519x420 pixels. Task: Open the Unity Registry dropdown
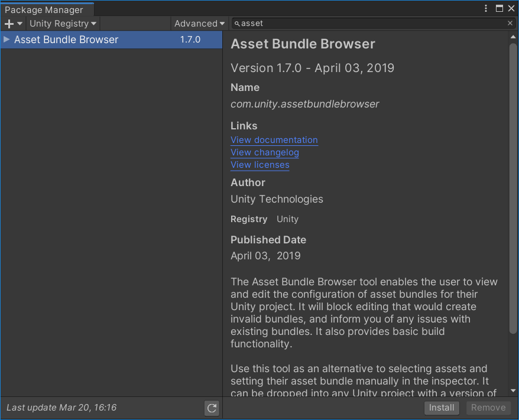[63, 24]
